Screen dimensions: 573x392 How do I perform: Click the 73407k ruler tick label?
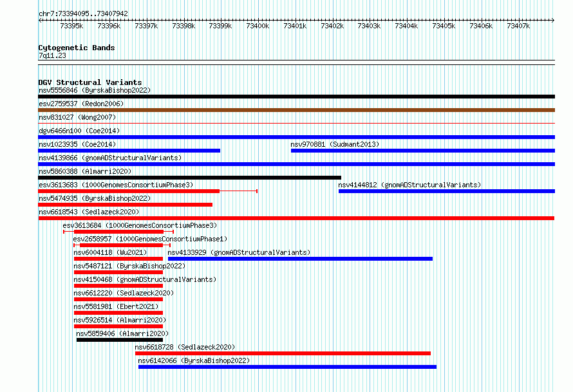(x=518, y=26)
